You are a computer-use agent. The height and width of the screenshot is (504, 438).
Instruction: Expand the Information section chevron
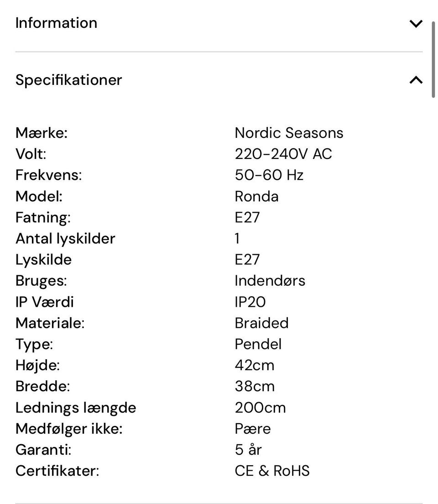tap(416, 24)
